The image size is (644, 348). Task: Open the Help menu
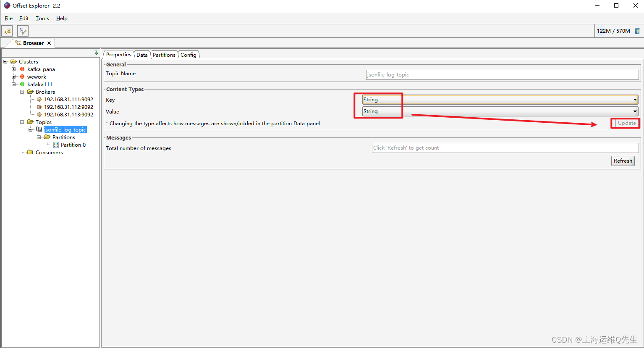tap(62, 18)
